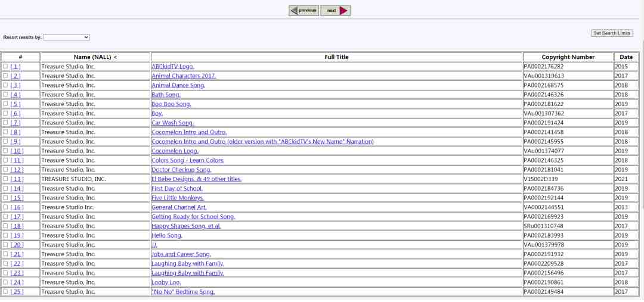Click the Copyright Number column header
Image resolution: width=644 pixels, height=302 pixels.
pos(568,57)
